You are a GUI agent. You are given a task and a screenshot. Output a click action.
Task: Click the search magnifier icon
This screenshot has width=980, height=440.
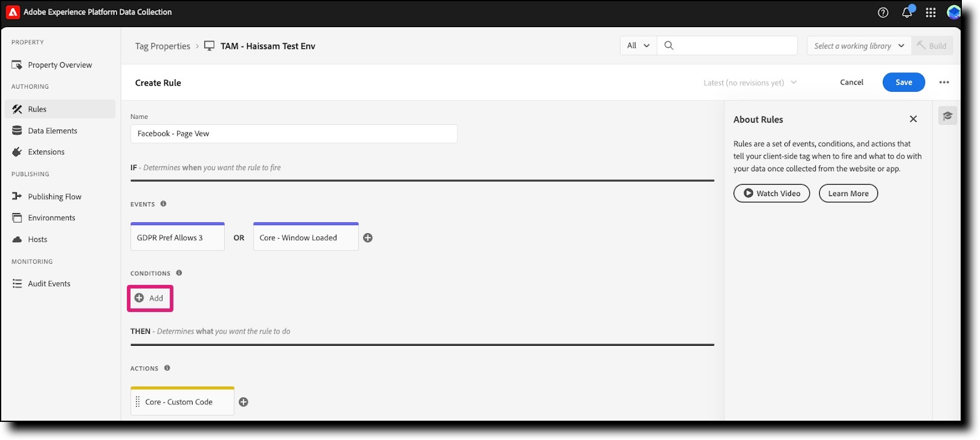click(669, 45)
